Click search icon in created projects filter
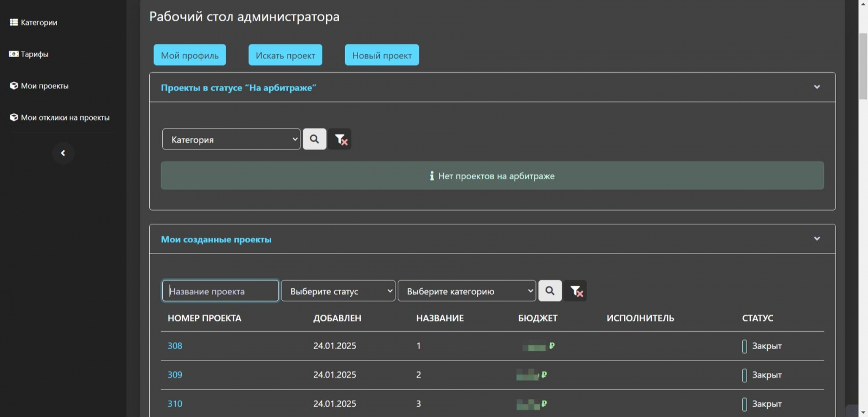Screen dimensions: 868x417 550,291
